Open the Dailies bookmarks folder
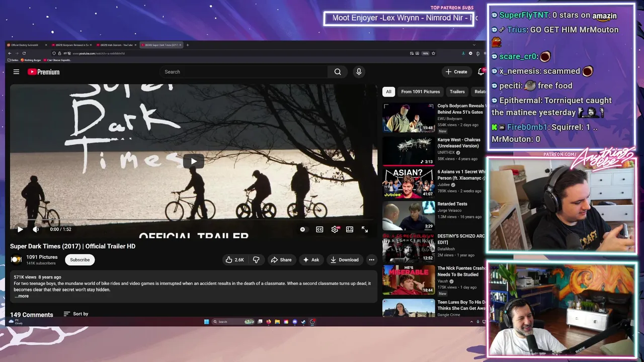Viewport: 644px width, 362px height. 13,60
